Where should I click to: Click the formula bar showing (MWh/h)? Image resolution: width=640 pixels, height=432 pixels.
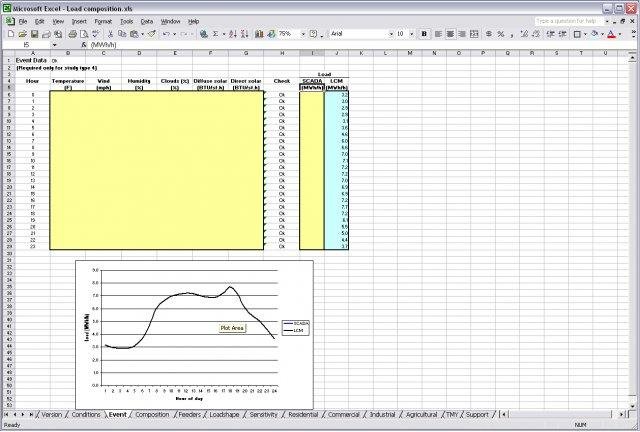pyautogui.click(x=359, y=45)
